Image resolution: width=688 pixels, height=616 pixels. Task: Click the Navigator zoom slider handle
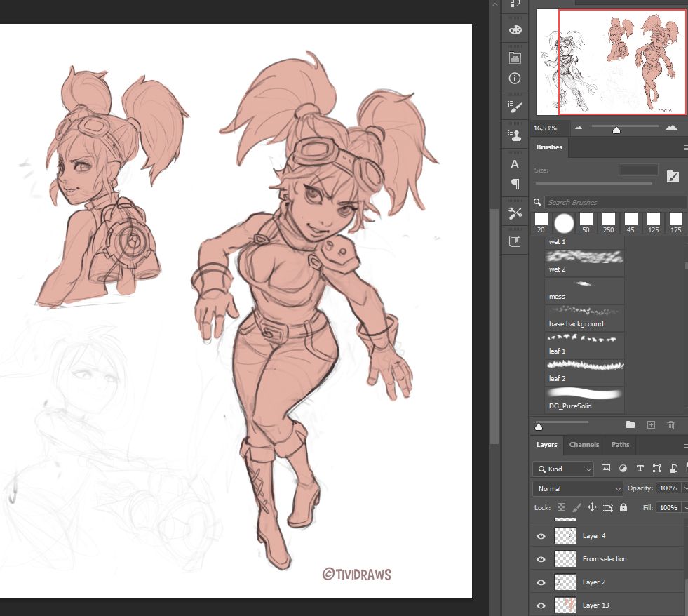[x=616, y=130]
